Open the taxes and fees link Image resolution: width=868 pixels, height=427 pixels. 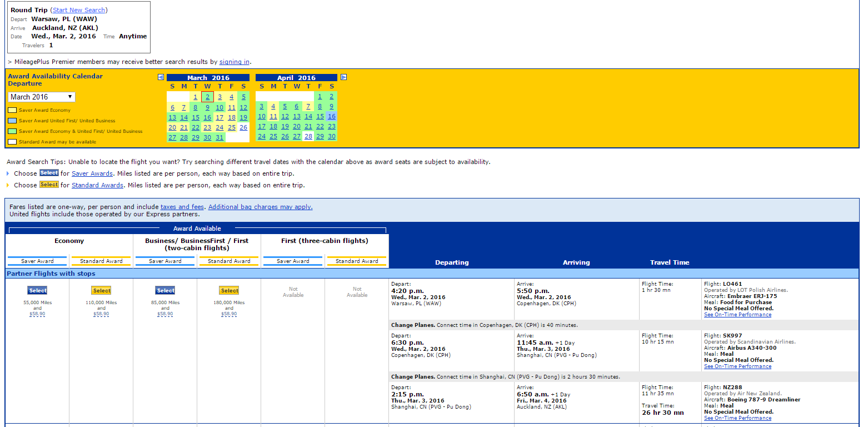point(182,207)
